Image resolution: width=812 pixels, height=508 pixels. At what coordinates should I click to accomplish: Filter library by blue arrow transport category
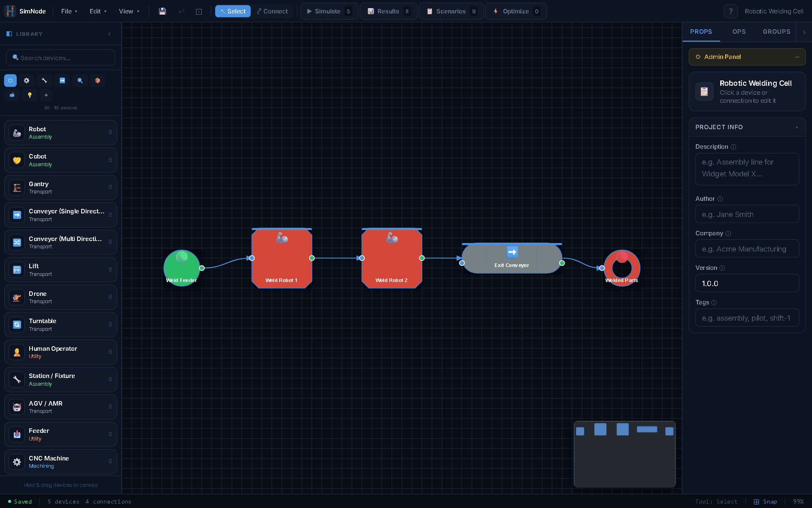(x=62, y=80)
